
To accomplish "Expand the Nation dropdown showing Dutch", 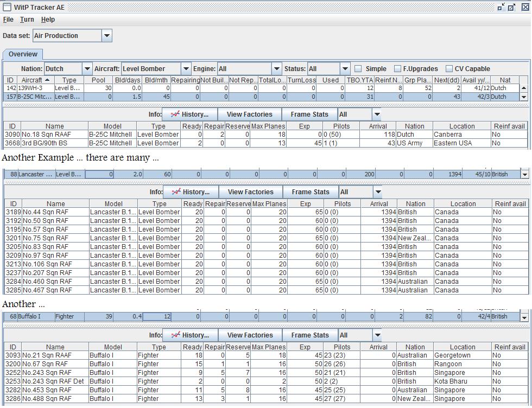I will click(x=87, y=69).
